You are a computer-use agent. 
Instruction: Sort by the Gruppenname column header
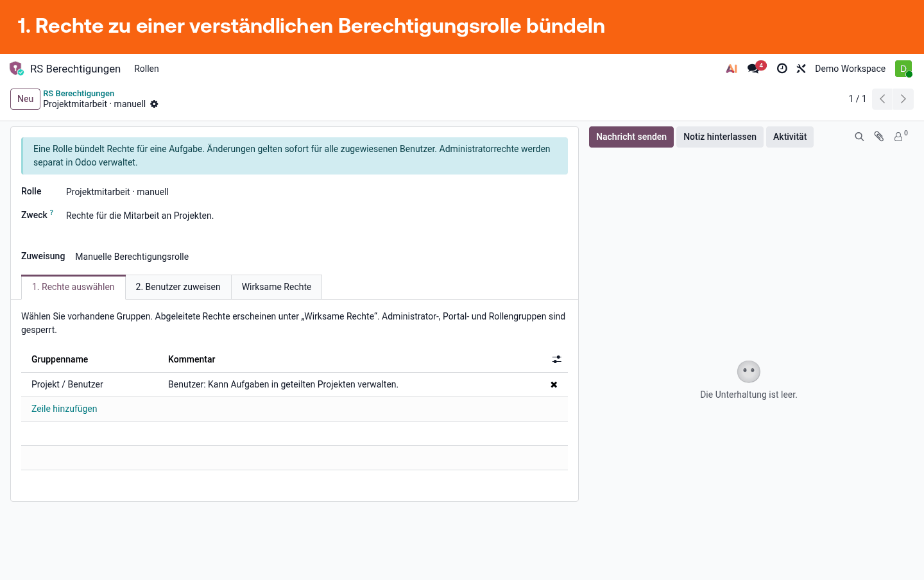(x=60, y=359)
